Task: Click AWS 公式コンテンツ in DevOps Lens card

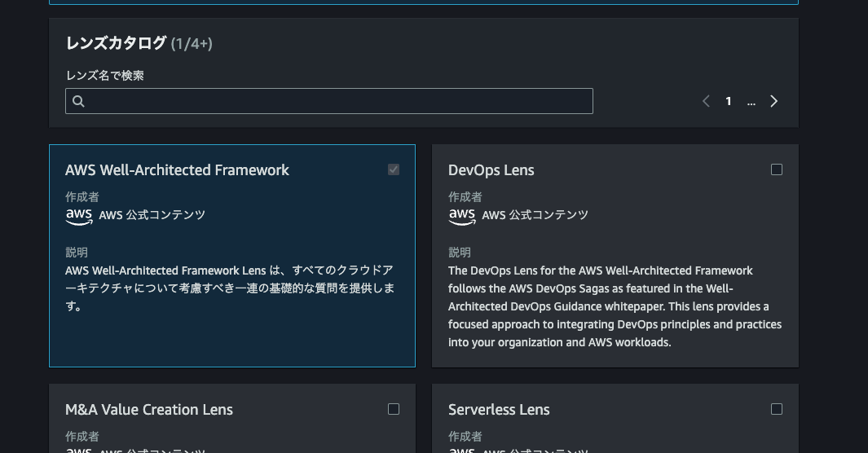Action: click(535, 215)
